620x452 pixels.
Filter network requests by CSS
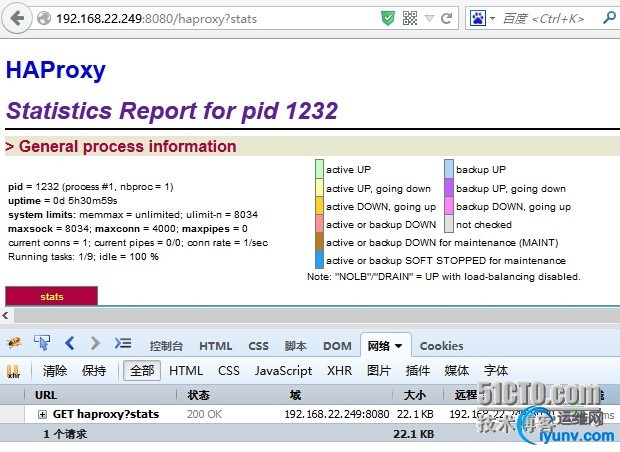(x=229, y=371)
